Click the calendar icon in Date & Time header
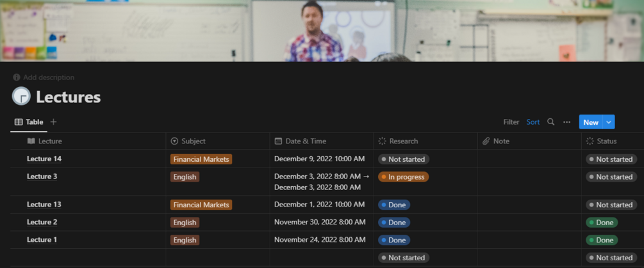The height and width of the screenshot is (268, 644). click(x=278, y=141)
